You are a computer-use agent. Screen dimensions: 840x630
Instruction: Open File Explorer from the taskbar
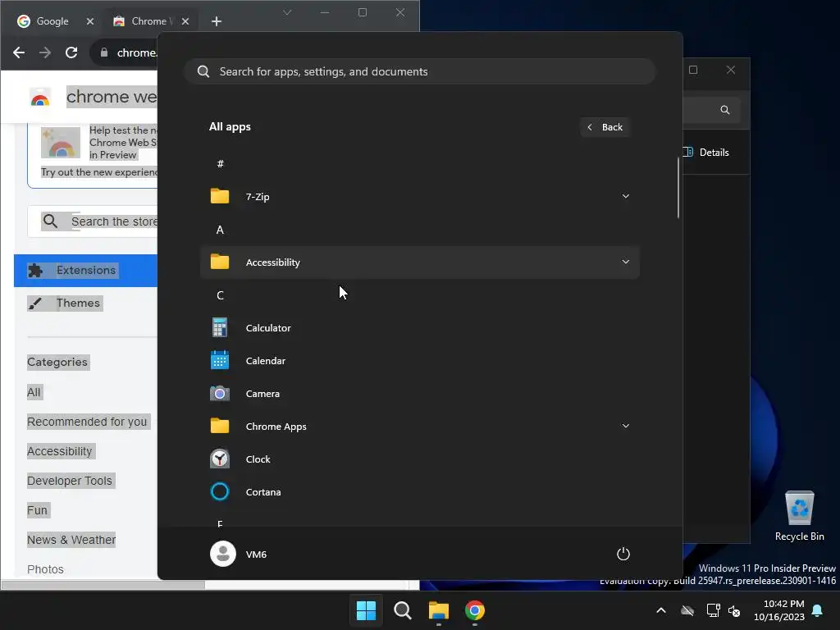[x=438, y=610]
